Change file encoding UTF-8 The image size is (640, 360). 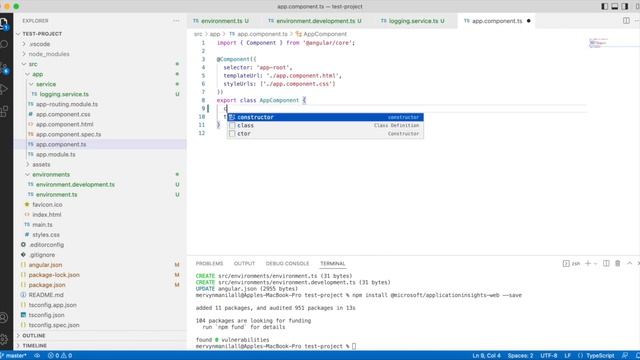[x=549, y=356]
